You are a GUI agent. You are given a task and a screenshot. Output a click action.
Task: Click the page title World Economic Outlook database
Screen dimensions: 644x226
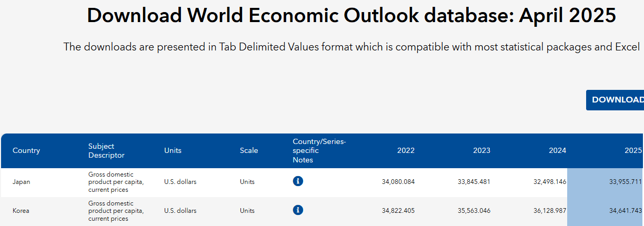tap(351, 16)
